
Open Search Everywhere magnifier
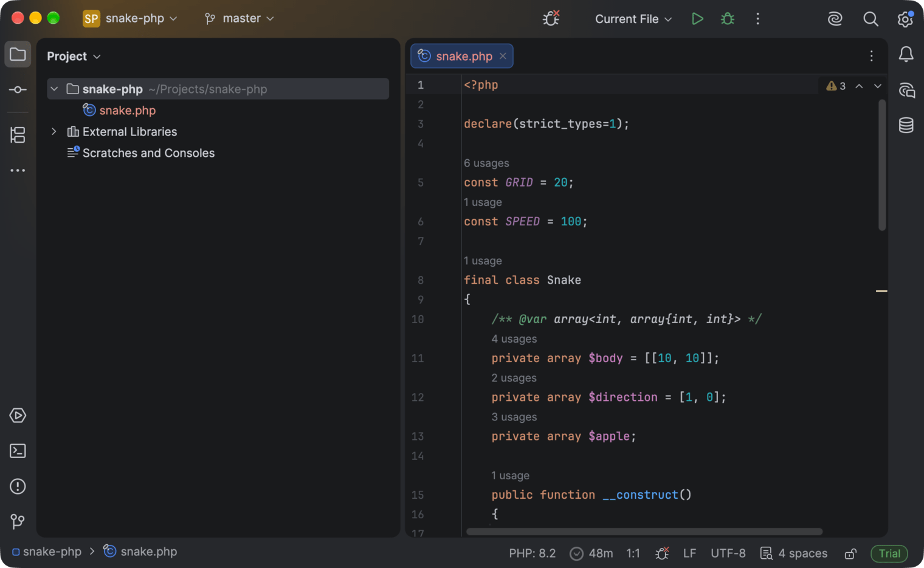(871, 19)
